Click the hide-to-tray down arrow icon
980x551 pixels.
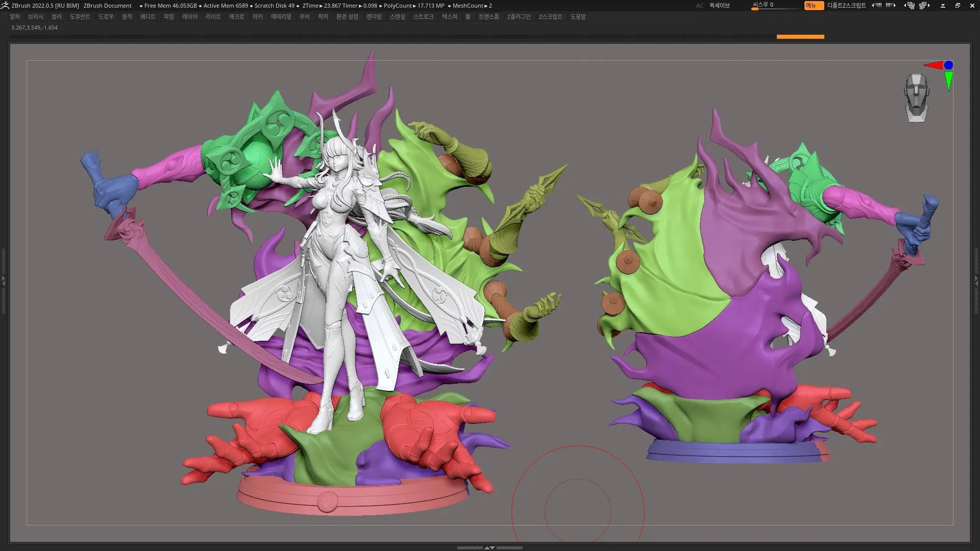[x=943, y=5]
